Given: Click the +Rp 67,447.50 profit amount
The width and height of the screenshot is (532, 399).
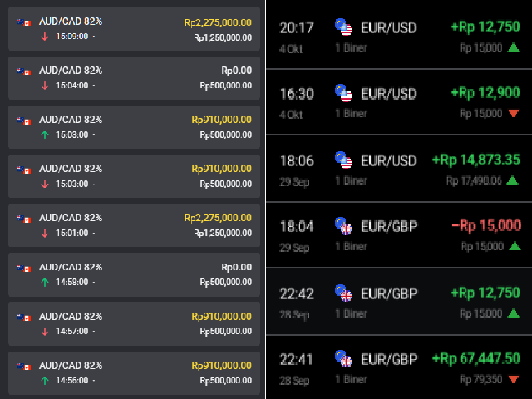Looking at the screenshot, I should (476, 358).
